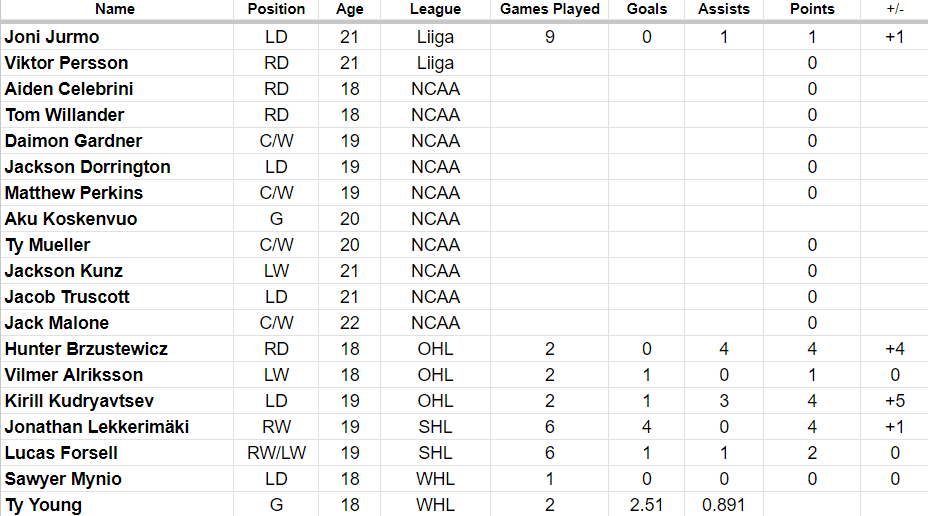This screenshot has height=516, width=928.
Task: Select the Ty Young name cell
Action: coord(44,505)
